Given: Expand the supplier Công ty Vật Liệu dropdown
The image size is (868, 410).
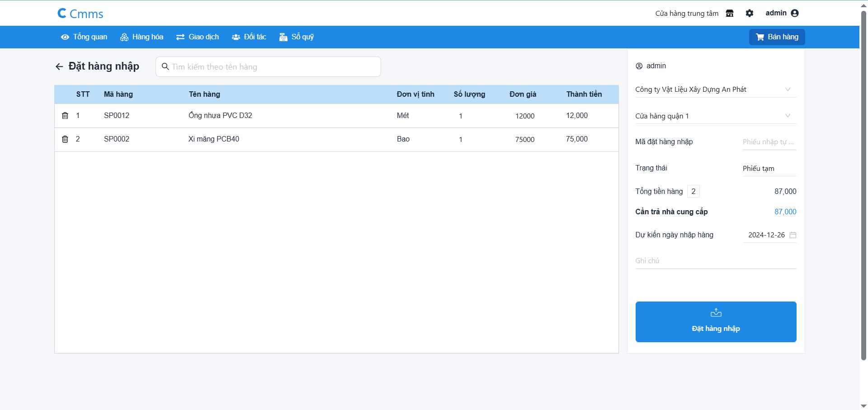Looking at the screenshot, I should pos(716,90).
